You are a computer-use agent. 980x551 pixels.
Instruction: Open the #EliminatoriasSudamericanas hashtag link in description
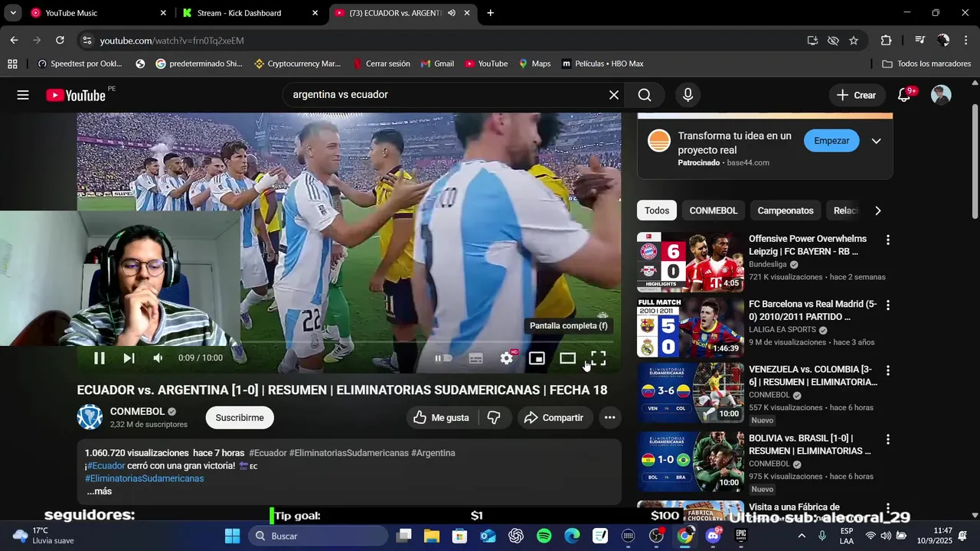coord(145,478)
